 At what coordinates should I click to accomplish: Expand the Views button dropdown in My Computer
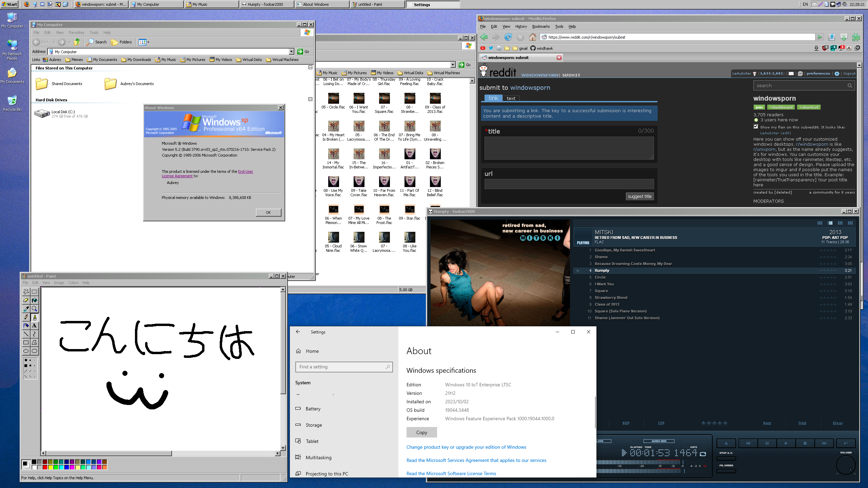[148, 42]
